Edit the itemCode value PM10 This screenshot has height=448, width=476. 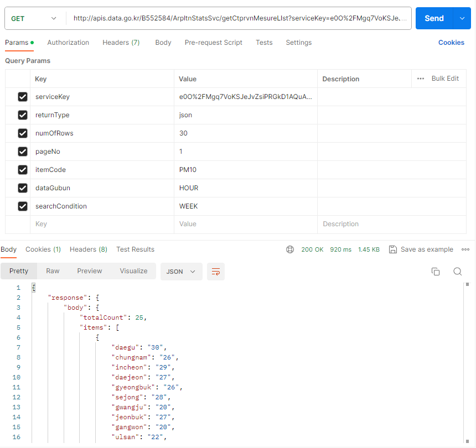[246, 170]
